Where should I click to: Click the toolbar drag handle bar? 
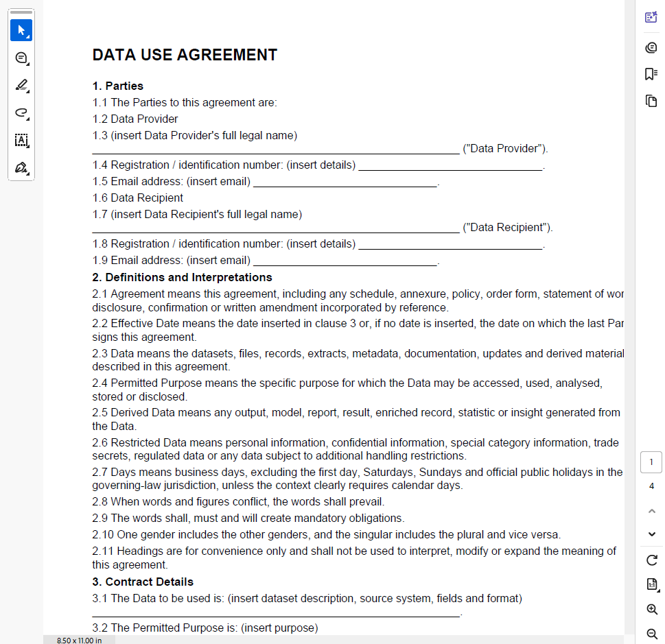21,12
